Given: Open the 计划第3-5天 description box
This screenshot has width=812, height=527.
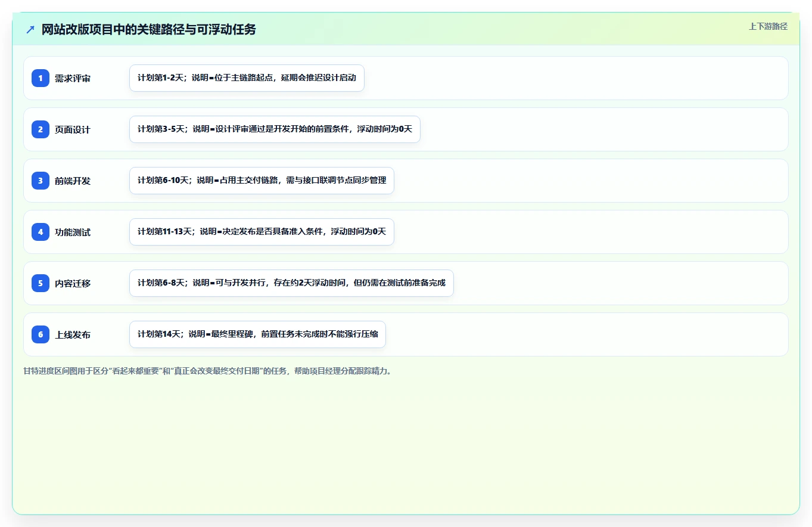Looking at the screenshot, I should click(x=275, y=129).
